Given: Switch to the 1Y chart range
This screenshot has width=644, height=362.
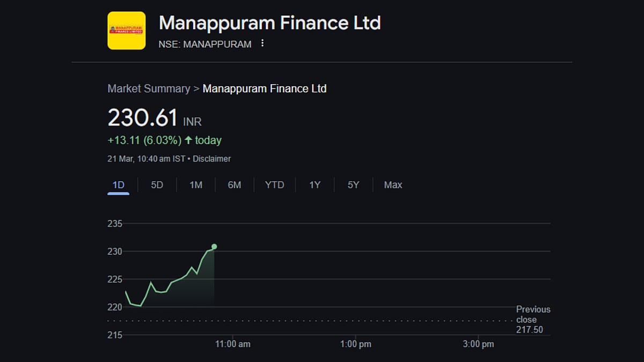Looking at the screenshot, I should point(314,185).
